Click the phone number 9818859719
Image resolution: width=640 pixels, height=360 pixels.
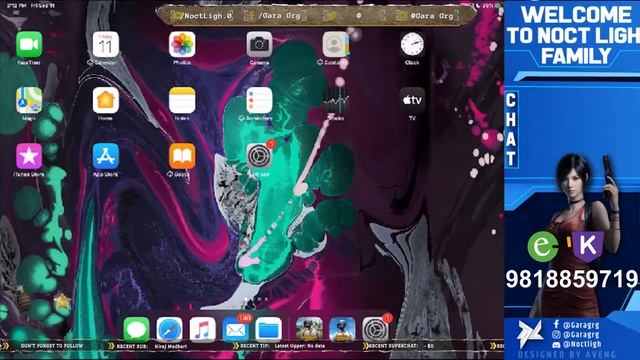(x=571, y=280)
